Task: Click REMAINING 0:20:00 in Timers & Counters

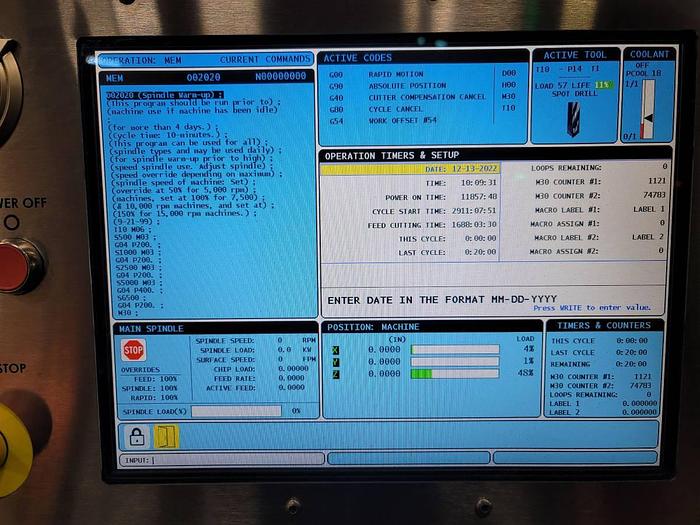Action: tap(599, 364)
